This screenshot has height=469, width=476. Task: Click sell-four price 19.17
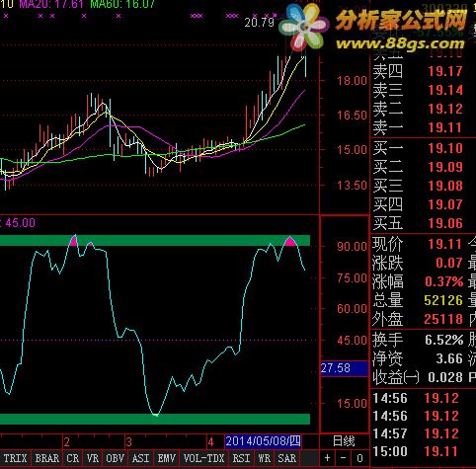tap(445, 71)
